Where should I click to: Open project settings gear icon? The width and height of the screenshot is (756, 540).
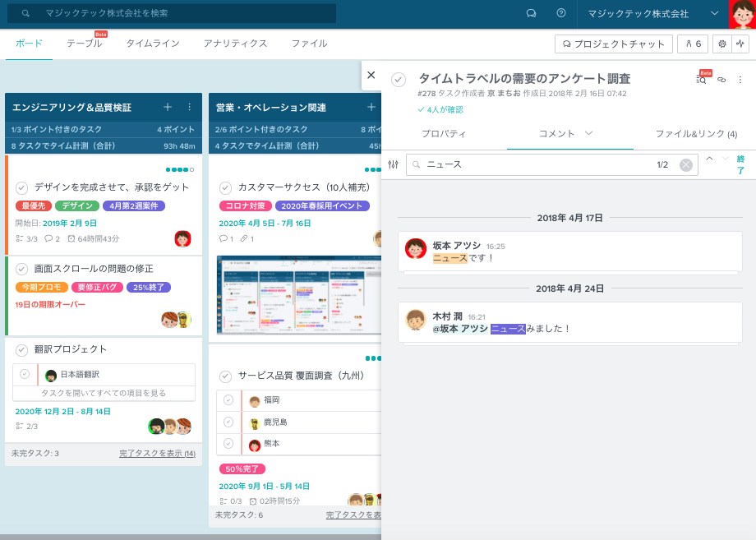[x=721, y=44]
